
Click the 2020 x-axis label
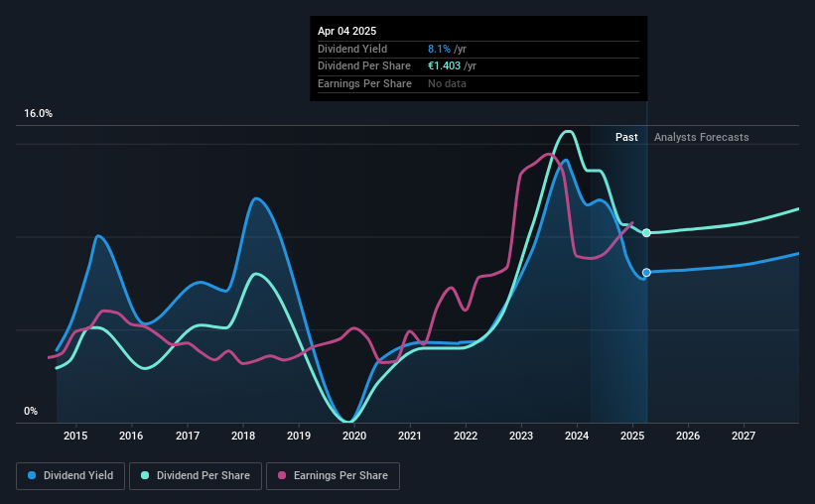coord(354,436)
